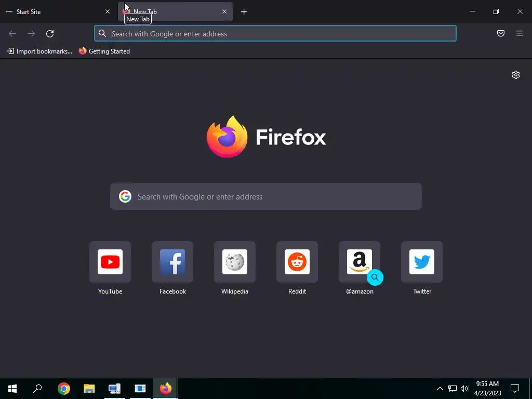The image size is (532, 399).
Task: Open the Twitter shortcut tile
Action: (x=422, y=262)
